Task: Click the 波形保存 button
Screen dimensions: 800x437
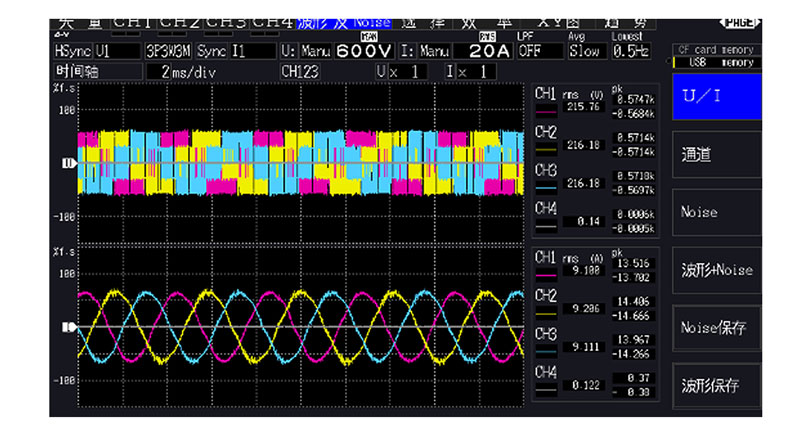Action: pos(717,386)
